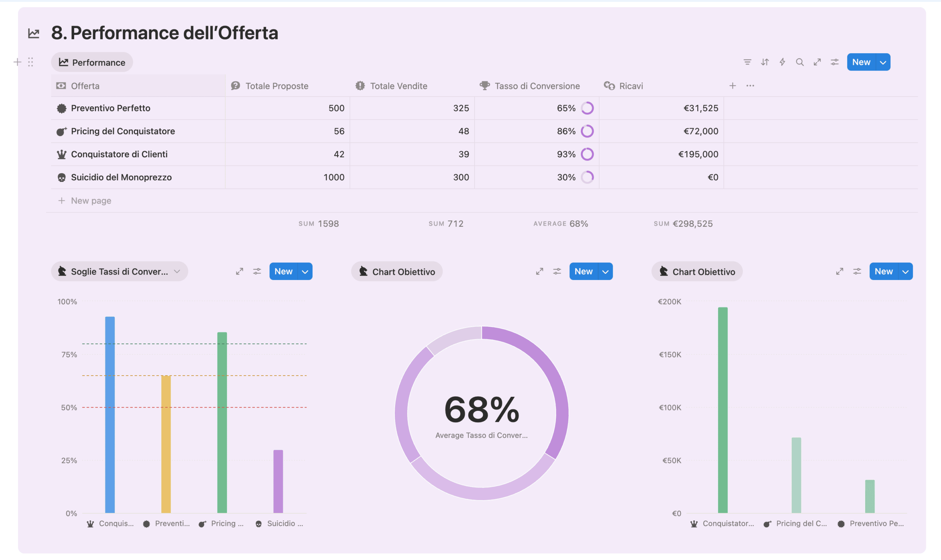Select the Performance view tab
This screenshot has width=941, height=560.
pos(92,62)
